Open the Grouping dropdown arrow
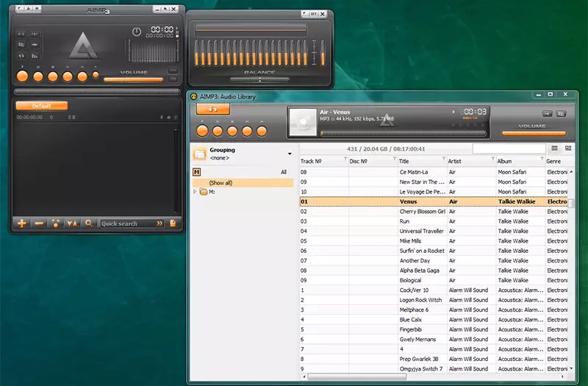The width and height of the screenshot is (588, 386). coord(290,154)
